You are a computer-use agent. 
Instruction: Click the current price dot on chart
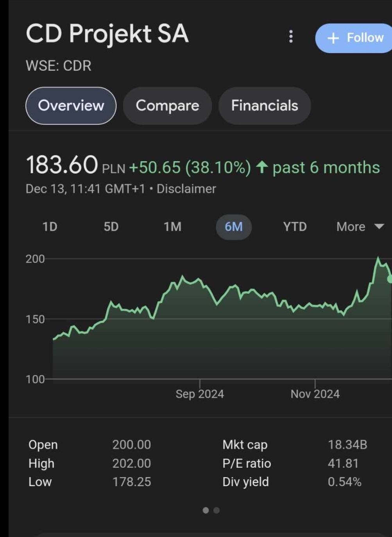[390, 279]
